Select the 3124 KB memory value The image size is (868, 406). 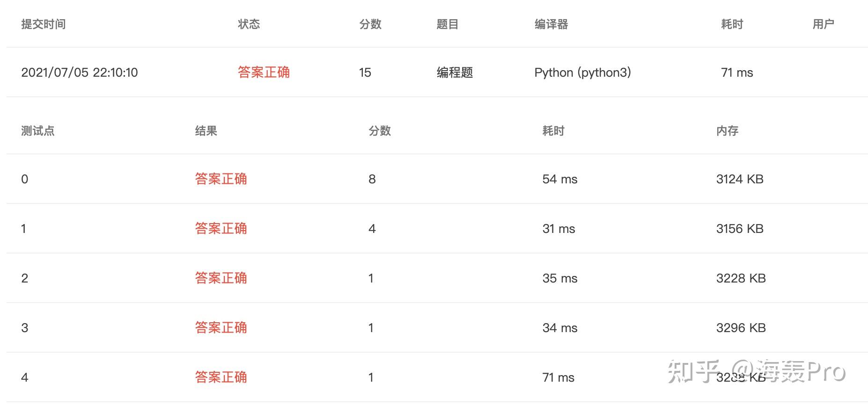(740, 179)
